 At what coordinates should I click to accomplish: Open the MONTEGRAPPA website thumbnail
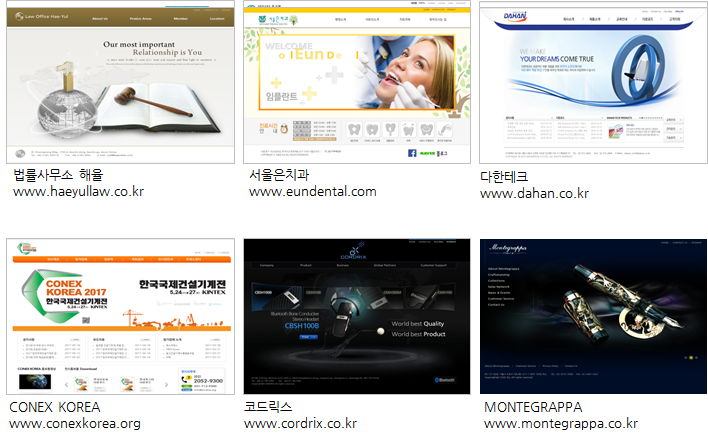click(593, 317)
